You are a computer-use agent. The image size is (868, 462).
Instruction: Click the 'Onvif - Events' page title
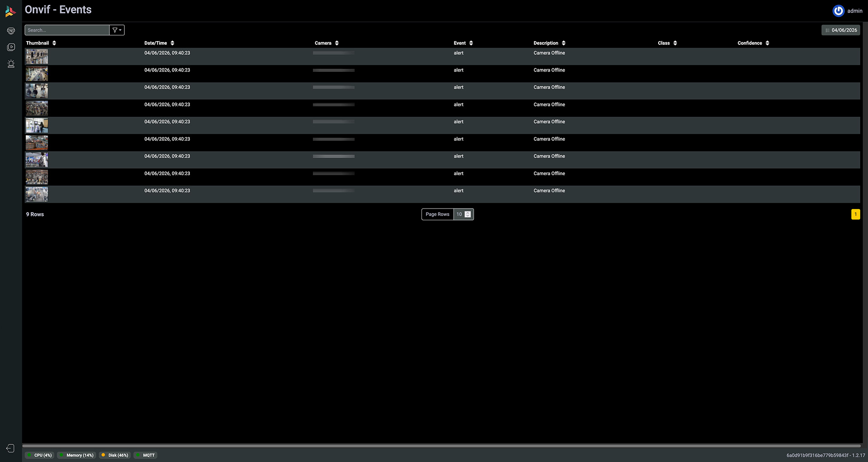(58, 10)
